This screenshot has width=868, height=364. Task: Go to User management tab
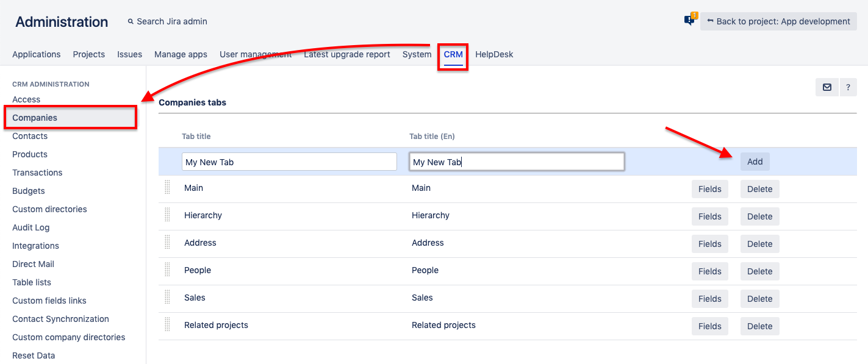click(256, 54)
